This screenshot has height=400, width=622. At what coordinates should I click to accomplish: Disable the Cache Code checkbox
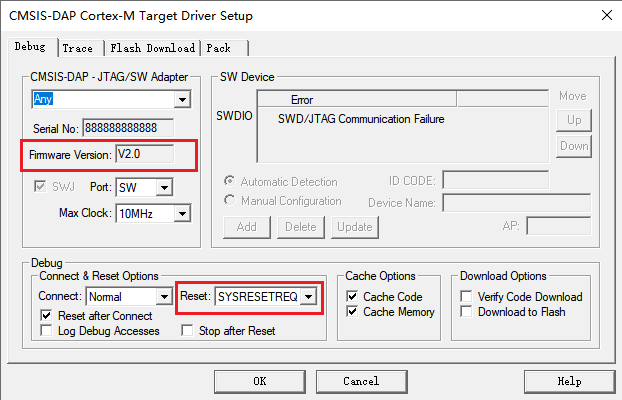point(352,297)
